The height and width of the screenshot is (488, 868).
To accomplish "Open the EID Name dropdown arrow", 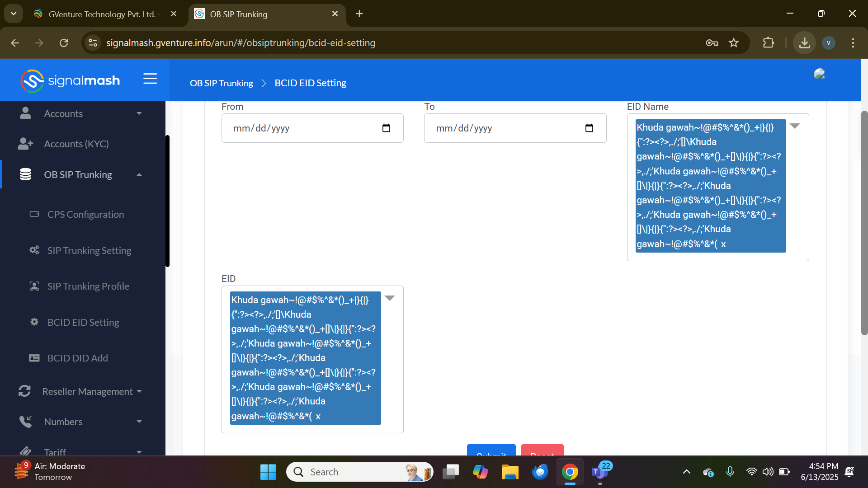I will [x=795, y=126].
